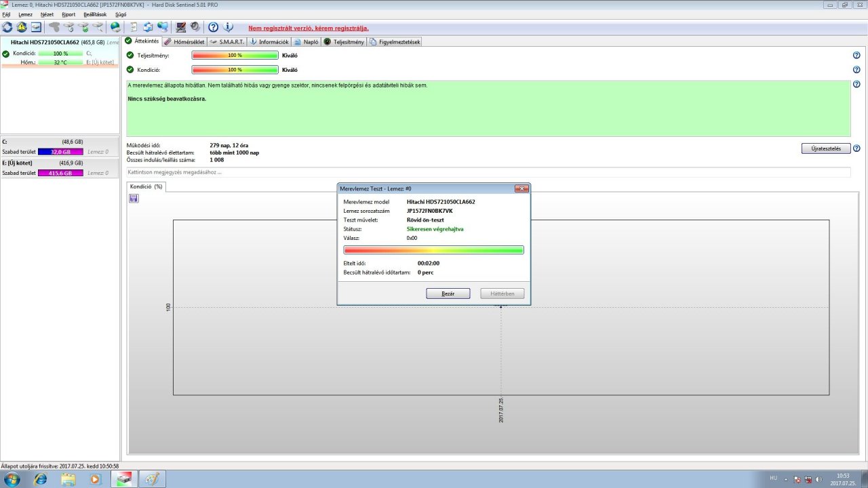868x488 pixels.
Task: Switch to the Hőmérséklet tab
Action: pos(184,41)
